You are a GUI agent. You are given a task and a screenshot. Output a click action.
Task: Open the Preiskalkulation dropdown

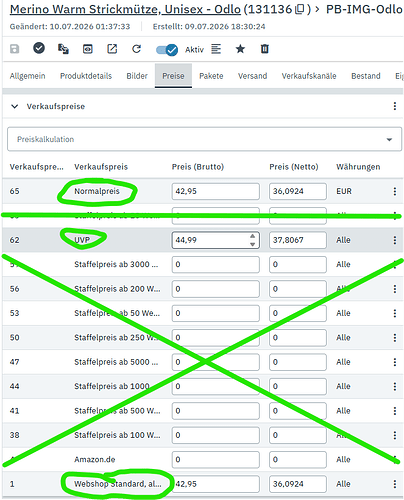click(x=204, y=139)
